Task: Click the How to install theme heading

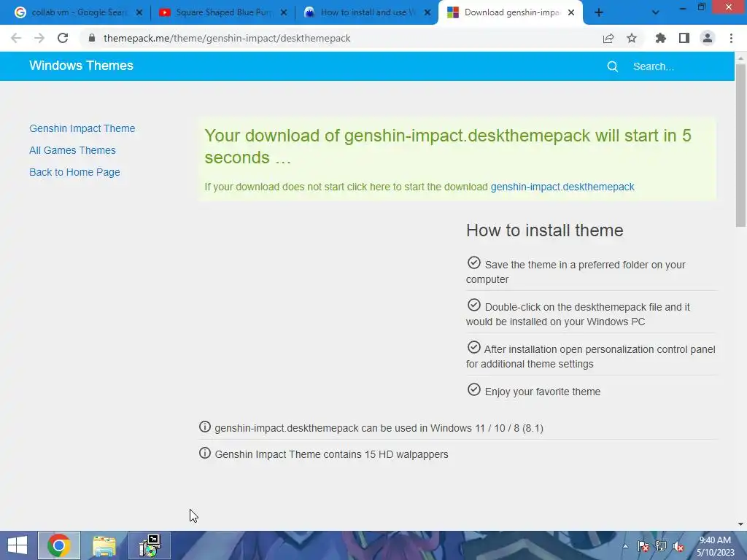Action: click(x=544, y=230)
